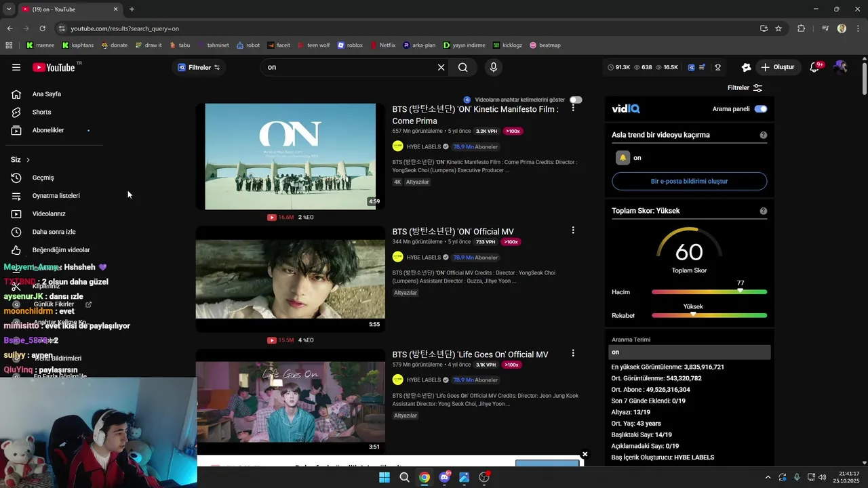The width and height of the screenshot is (868, 488).
Task: Open the Netflix bookmark
Action: click(x=383, y=45)
